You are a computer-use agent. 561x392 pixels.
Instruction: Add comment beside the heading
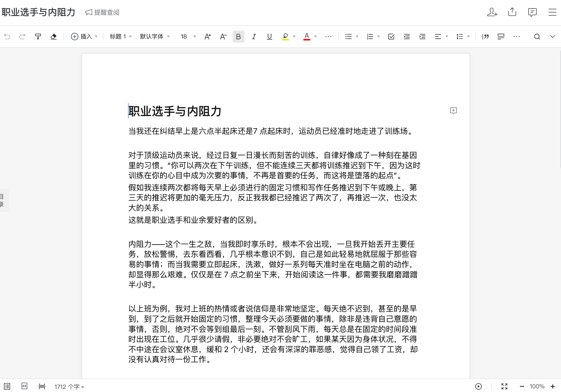453,111
